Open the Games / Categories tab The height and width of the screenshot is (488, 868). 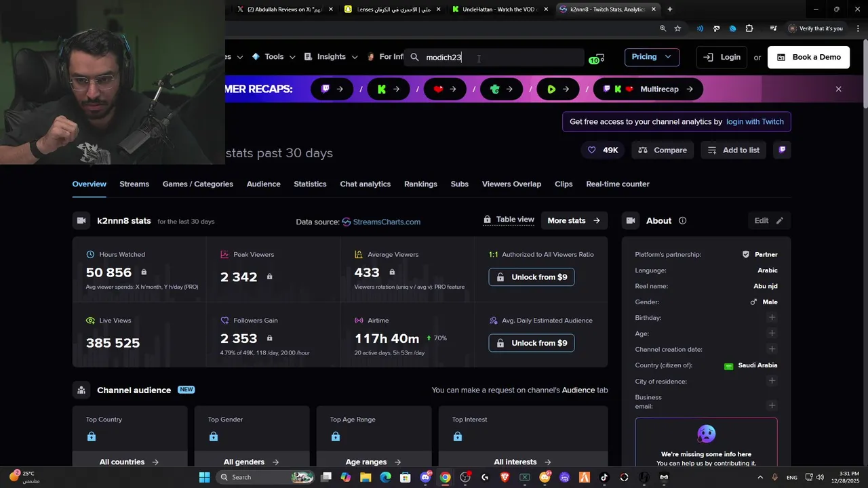coord(198,184)
